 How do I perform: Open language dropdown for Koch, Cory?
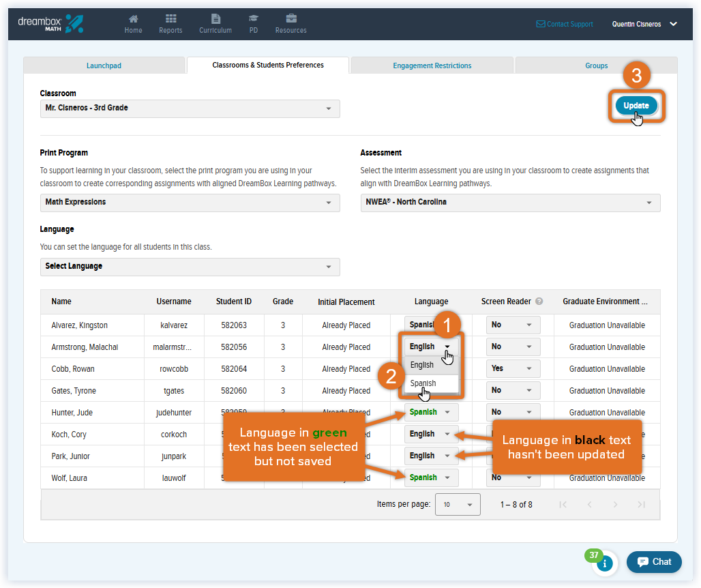(431, 434)
